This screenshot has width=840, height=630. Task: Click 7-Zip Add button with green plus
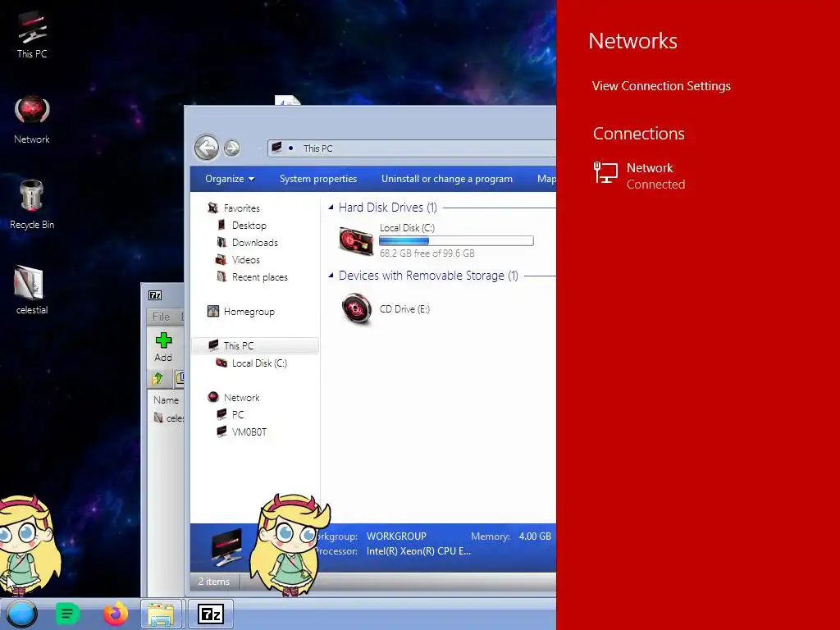click(163, 347)
